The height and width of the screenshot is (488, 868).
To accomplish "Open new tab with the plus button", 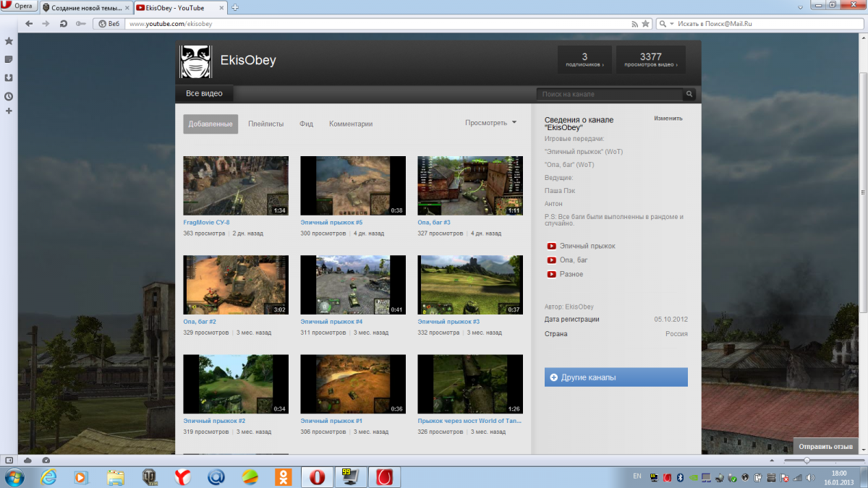I will click(235, 7).
